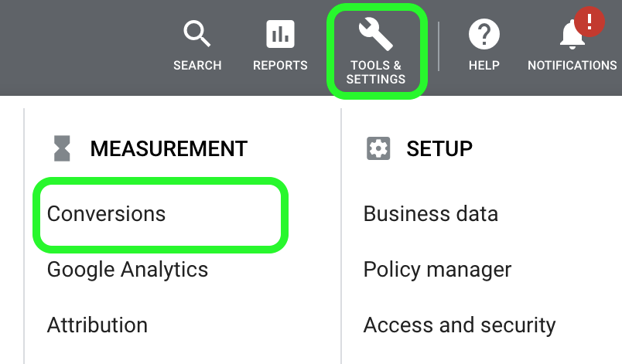Click the HELP text label
This screenshot has height=364, width=622.
[x=484, y=66]
